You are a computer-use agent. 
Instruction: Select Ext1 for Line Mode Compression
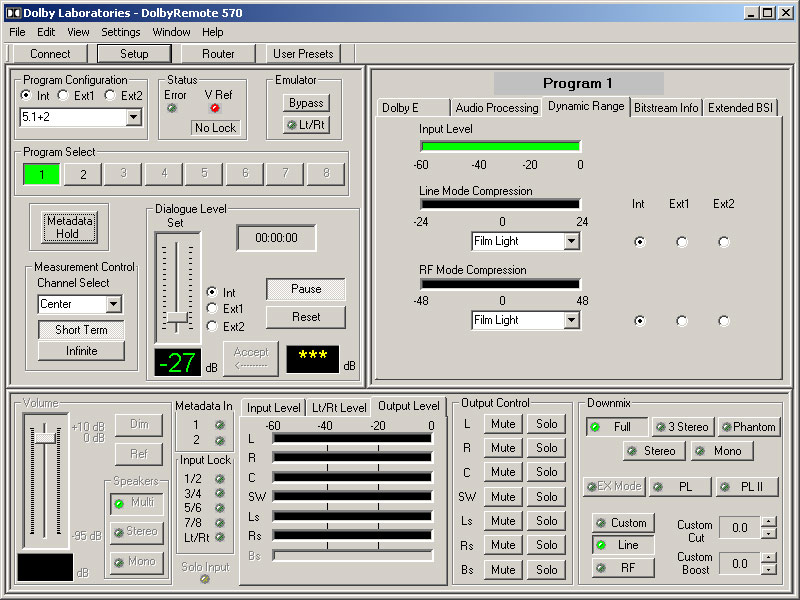pos(681,241)
